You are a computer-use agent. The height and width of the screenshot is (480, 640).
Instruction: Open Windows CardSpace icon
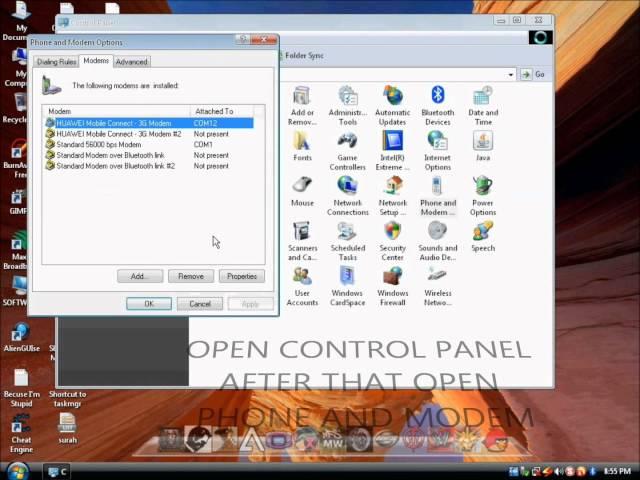347,286
